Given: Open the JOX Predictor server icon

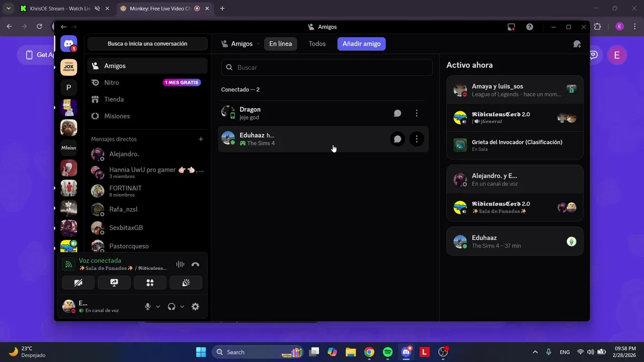Looking at the screenshot, I should coord(69,67).
